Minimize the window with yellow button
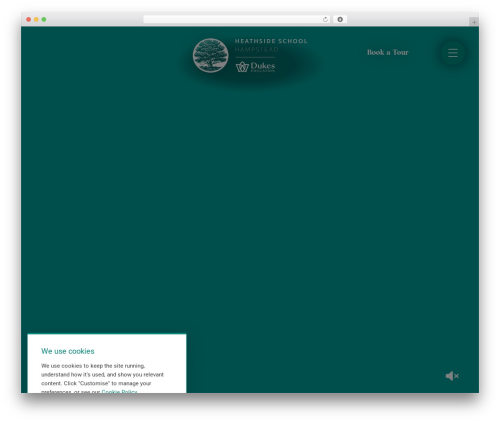The image size is (500, 423). [x=36, y=19]
